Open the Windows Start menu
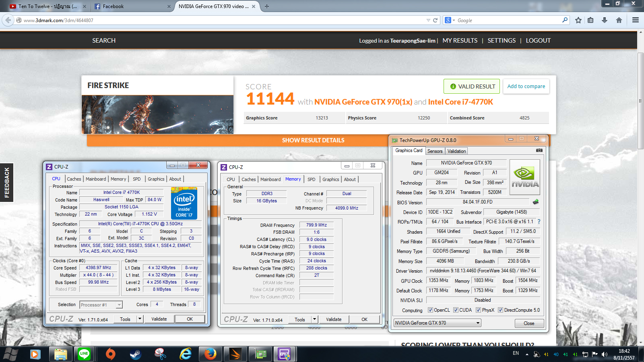The image size is (644, 362). (10, 354)
